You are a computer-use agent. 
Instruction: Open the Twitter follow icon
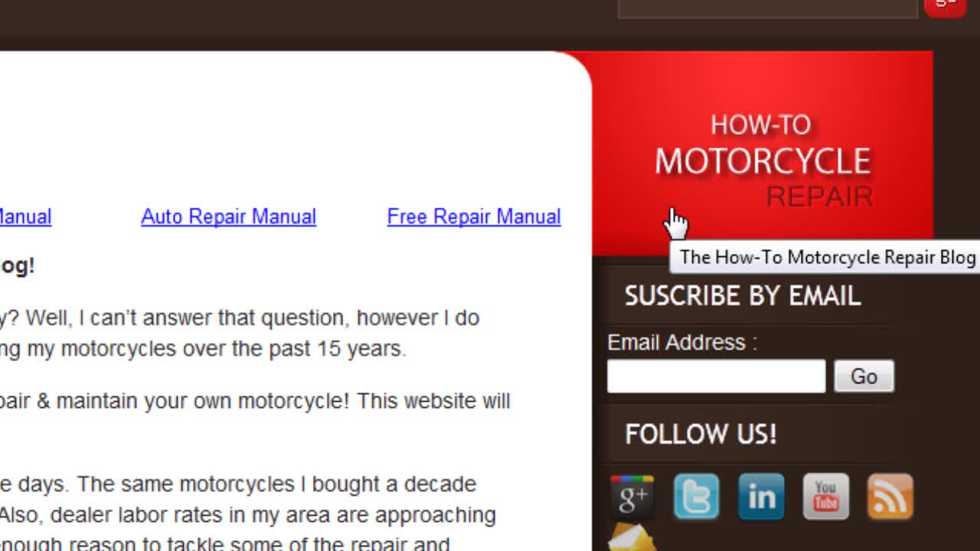coord(696,497)
